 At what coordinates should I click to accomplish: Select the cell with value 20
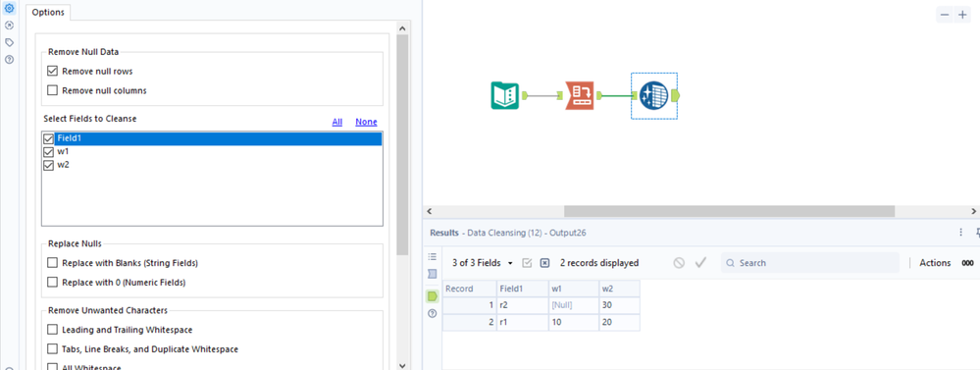619,323
